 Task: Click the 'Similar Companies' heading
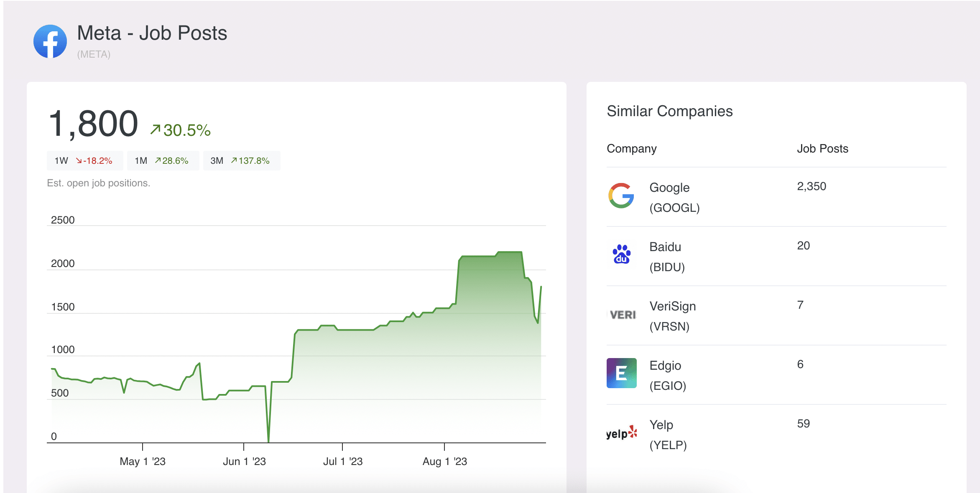(670, 111)
